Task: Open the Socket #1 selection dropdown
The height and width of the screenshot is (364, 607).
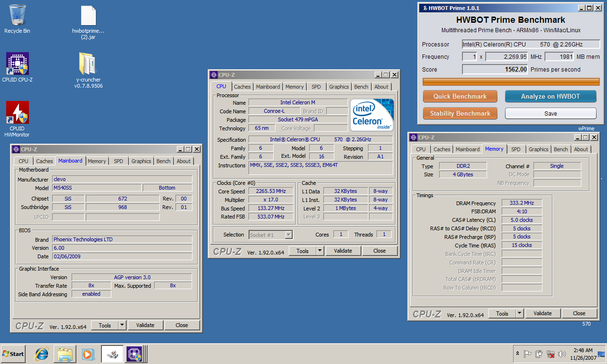Action: coord(271,235)
